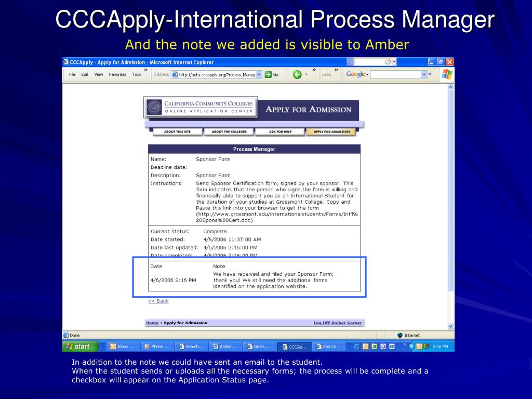Click the Process Manager table header
532x399 pixels.
254,149
